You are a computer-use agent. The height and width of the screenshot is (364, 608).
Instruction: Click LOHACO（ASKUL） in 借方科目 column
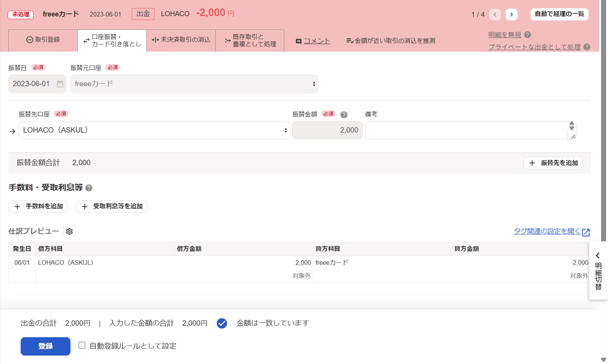click(66, 263)
